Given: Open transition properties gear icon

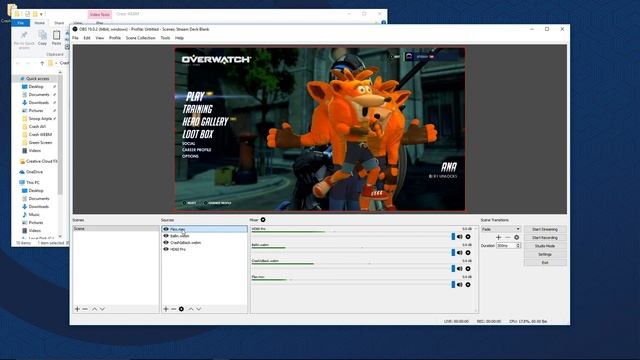Looking at the screenshot, I should coord(516,237).
